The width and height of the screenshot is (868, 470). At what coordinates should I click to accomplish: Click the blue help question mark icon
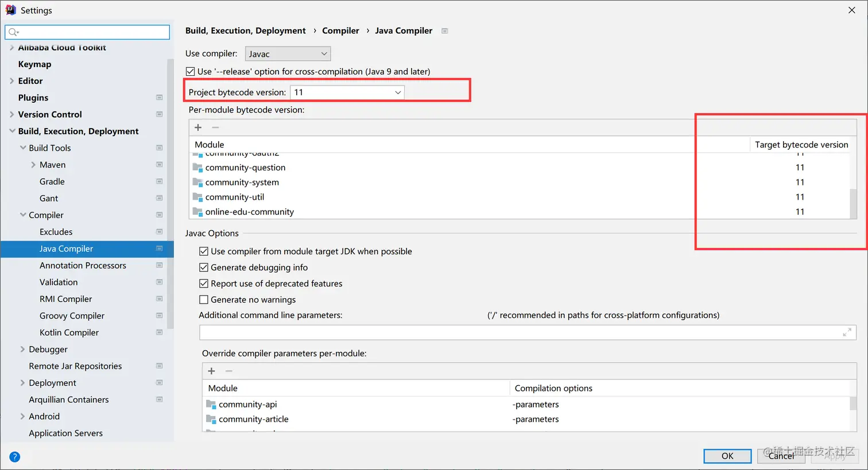(15, 457)
